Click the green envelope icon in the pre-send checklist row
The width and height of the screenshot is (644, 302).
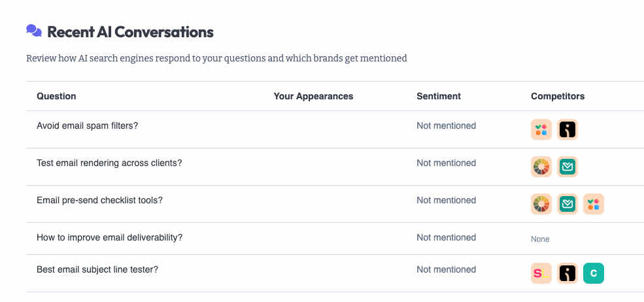pos(568,204)
